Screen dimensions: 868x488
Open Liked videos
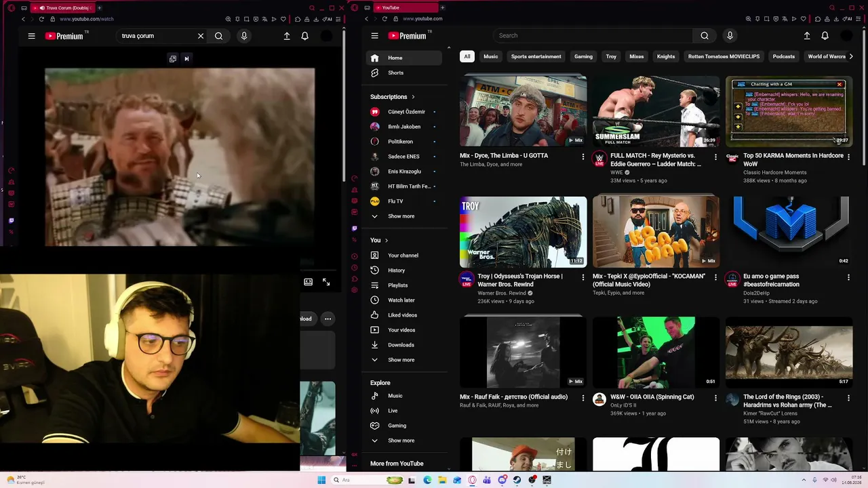click(404, 315)
